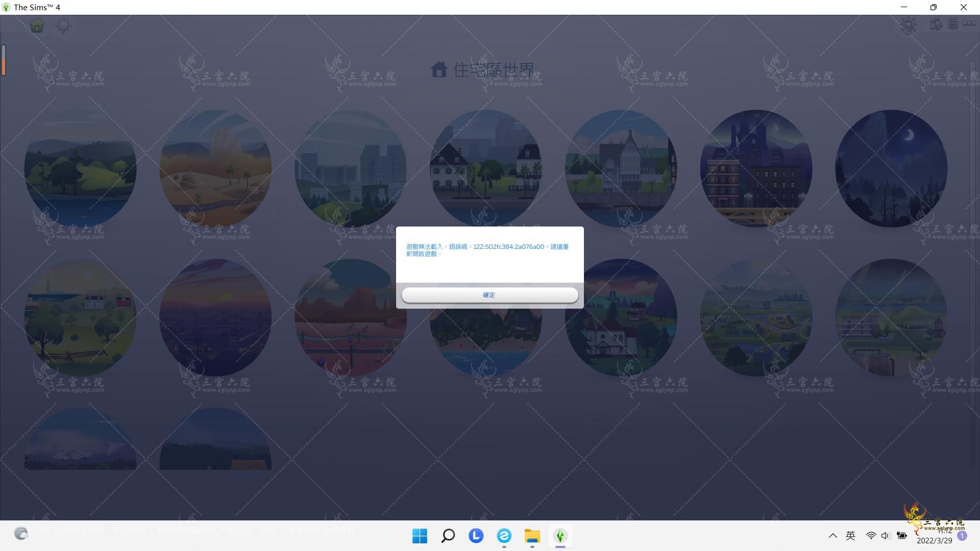Viewport: 980px width, 551px height.
Task: Pick the world with white houses and palms
Action: tap(486, 168)
